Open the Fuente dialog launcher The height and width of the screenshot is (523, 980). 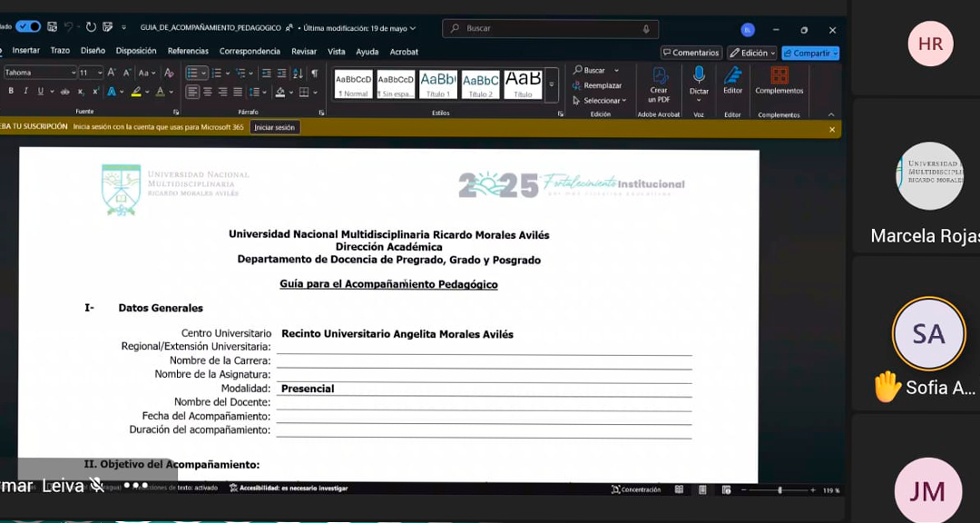pyautogui.click(x=176, y=113)
